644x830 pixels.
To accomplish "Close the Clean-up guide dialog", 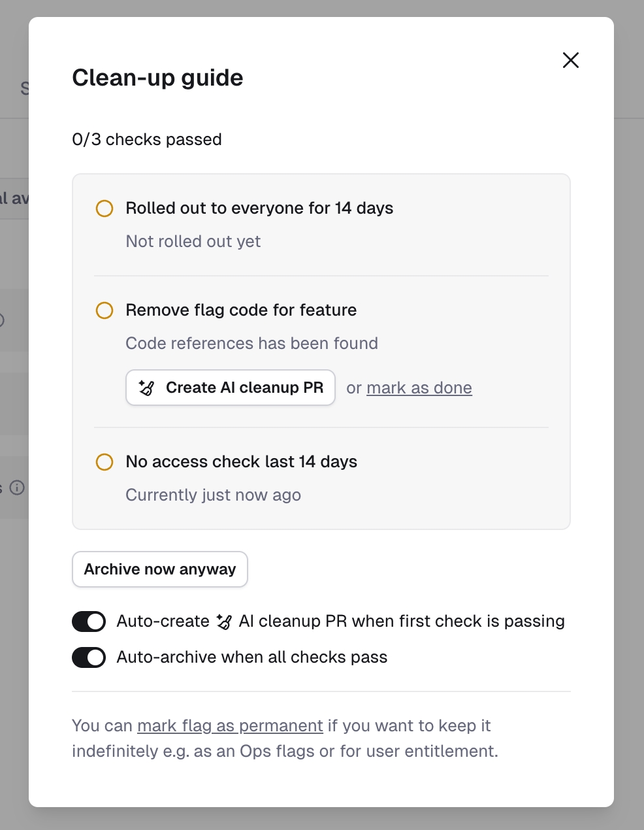I will 570,60.
